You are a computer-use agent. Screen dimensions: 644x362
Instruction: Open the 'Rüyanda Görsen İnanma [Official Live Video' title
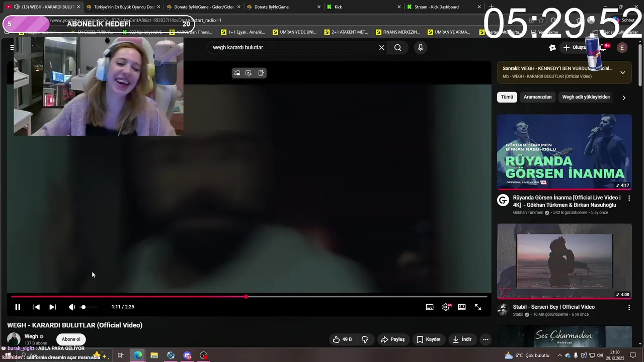[x=567, y=201]
